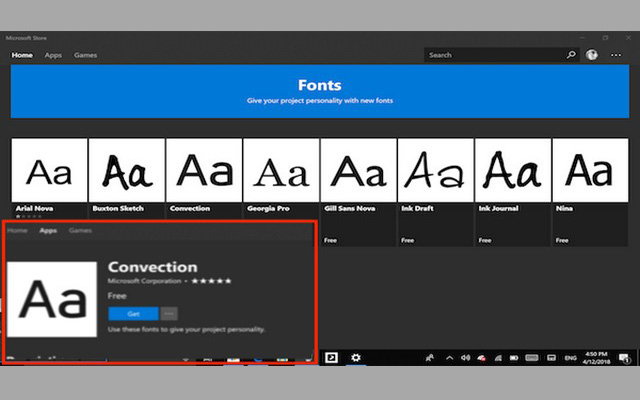Screen dimensions: 640x400
Task: Click the large Convection Aa preview image
Action: 52,299
